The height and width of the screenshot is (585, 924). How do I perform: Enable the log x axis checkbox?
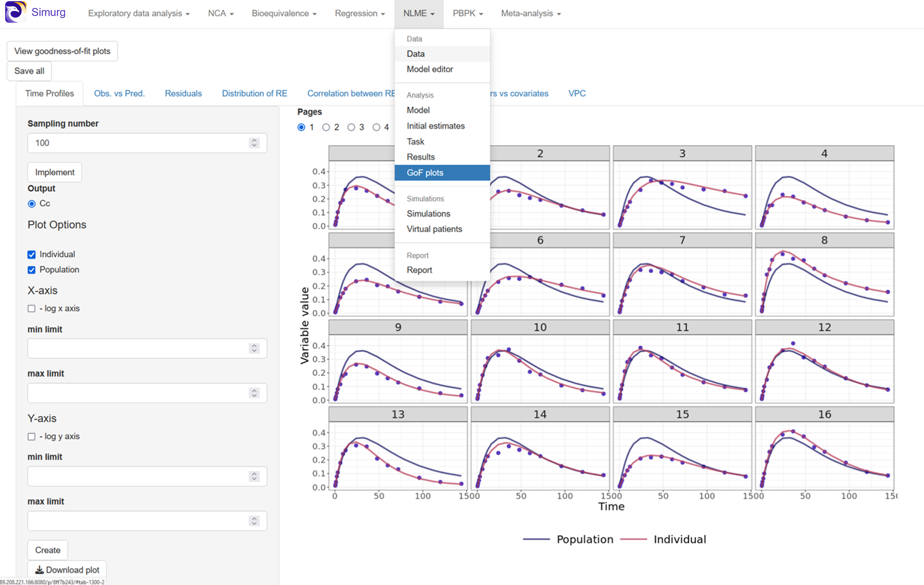coord(31,308)
